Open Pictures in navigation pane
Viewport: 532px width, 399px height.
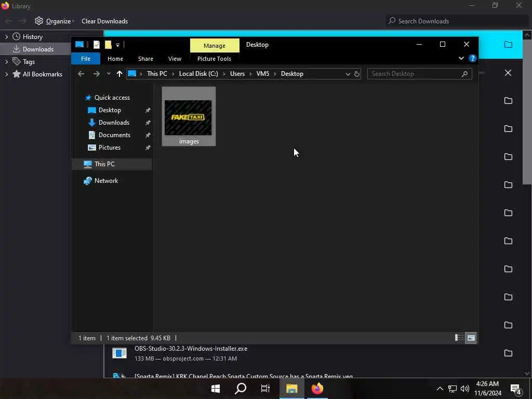tap(109, 148)
